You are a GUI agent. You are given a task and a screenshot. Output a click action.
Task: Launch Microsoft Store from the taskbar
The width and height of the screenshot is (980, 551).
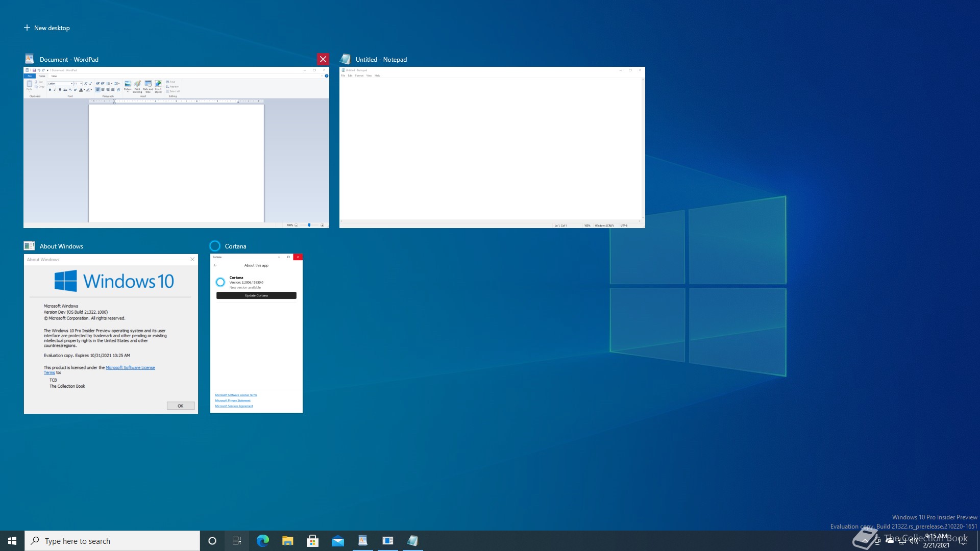(312, 541)
